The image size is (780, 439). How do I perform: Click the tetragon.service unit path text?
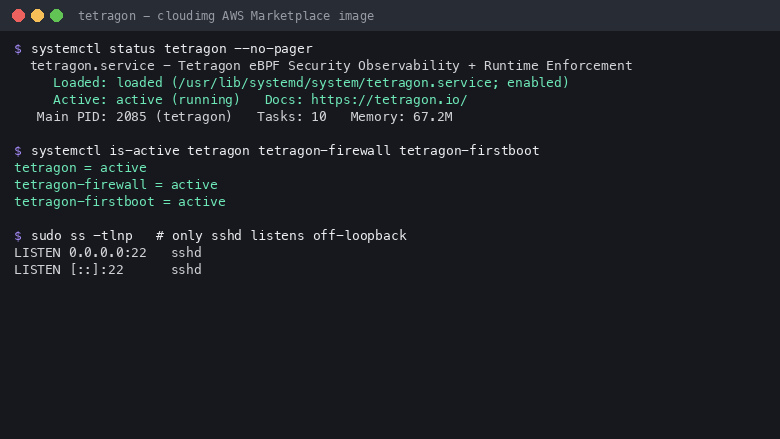[x=335, y=83]
